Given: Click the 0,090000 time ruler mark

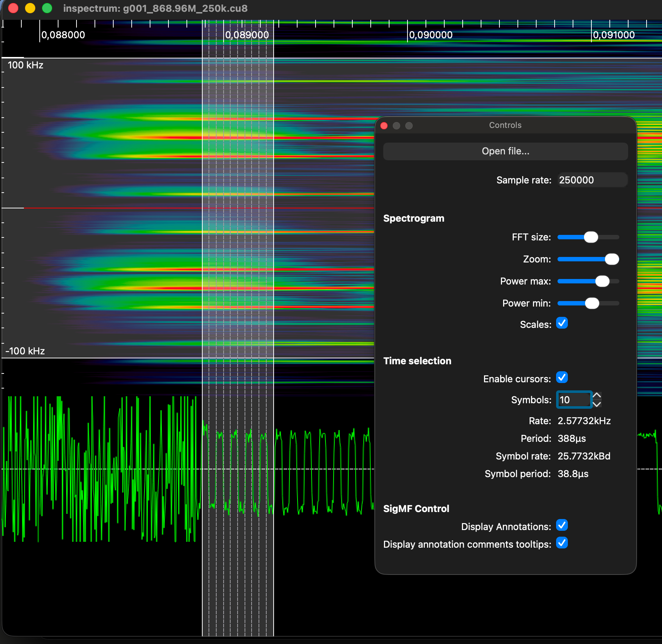Looking at the screenshot, I should tap(430, 35).
